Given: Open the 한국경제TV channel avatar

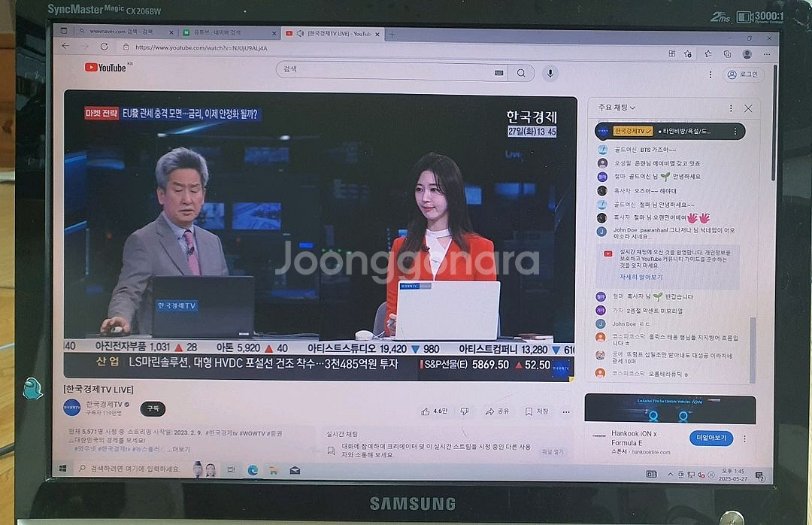Looking at the screenshot, I should point(72,408).
